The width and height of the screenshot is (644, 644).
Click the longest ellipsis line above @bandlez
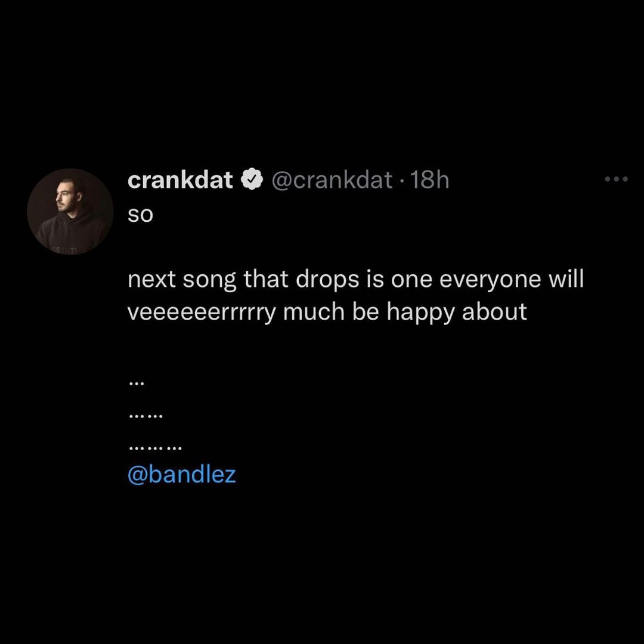(x=155, y=447)
